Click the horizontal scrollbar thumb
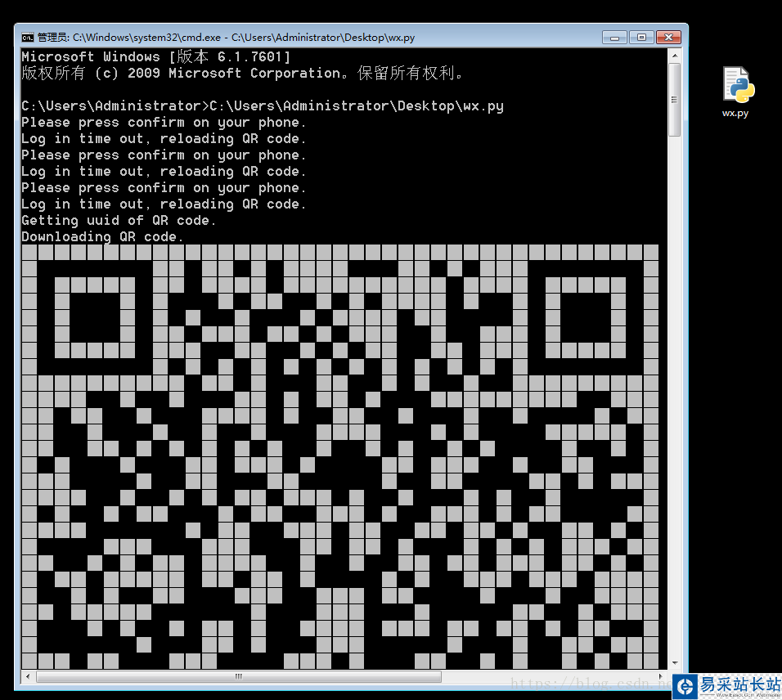This screenshot has height=700, width=782. (x=239, y=676)
